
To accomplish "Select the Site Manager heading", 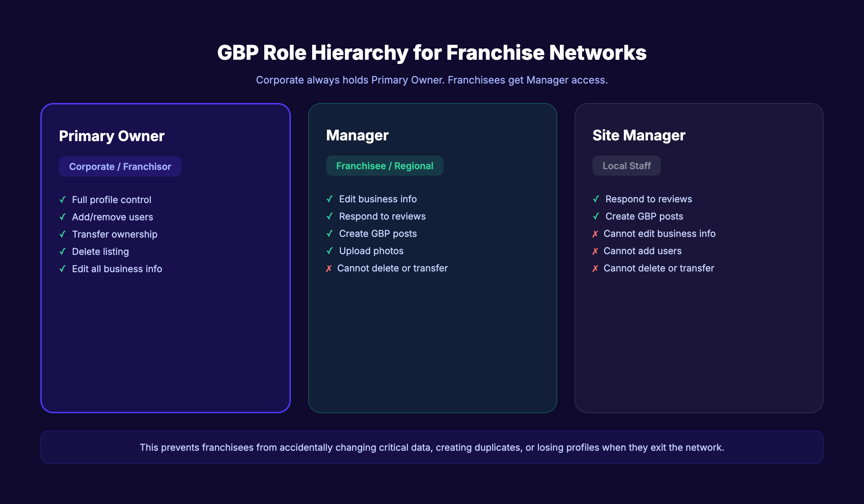I will coord(639,135).
